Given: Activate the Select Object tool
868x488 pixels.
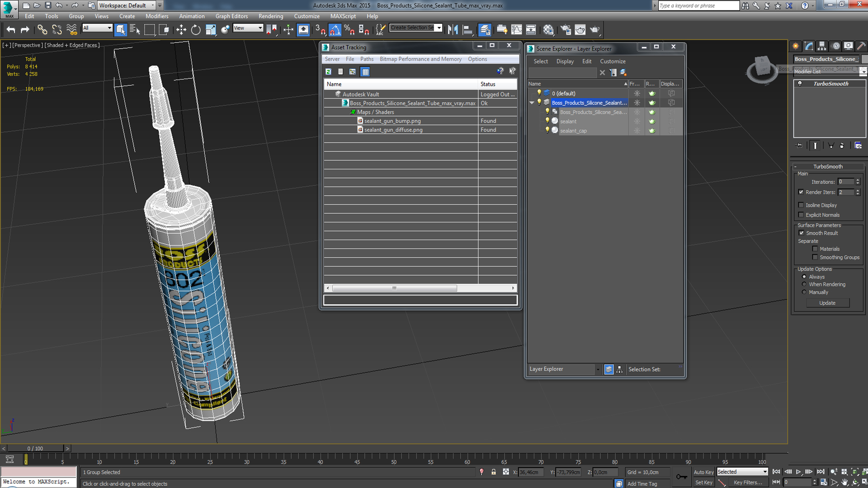Looking at the screenshot, I should coord(120,30).
